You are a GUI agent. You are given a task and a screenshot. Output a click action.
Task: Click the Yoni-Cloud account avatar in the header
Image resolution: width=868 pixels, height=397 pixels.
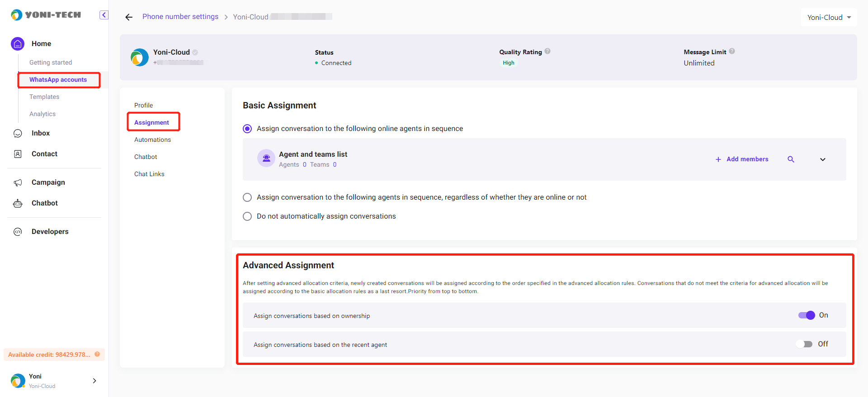pos(140,57)
